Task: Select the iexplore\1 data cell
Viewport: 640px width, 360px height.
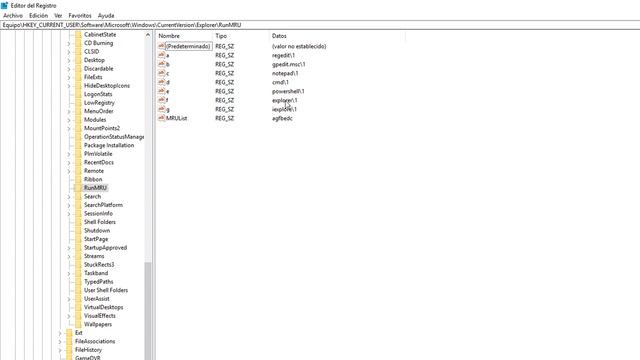Action: [284, 109]
